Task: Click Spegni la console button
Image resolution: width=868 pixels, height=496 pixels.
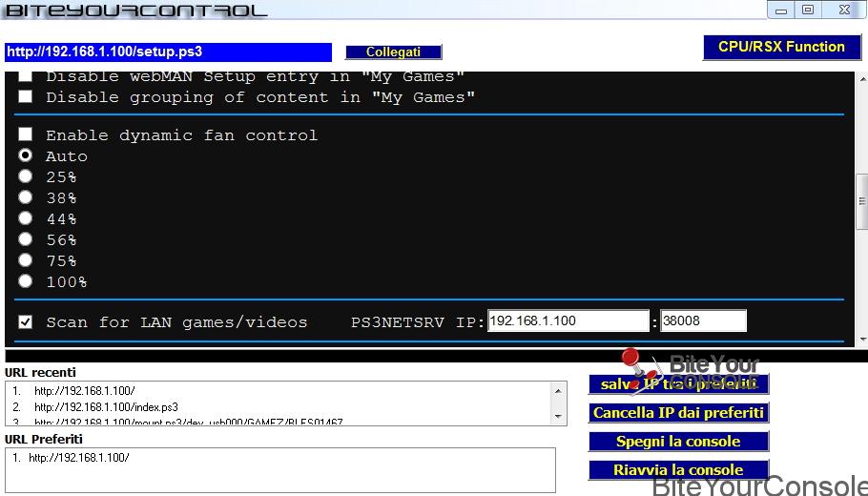Action: pos(679,442)
